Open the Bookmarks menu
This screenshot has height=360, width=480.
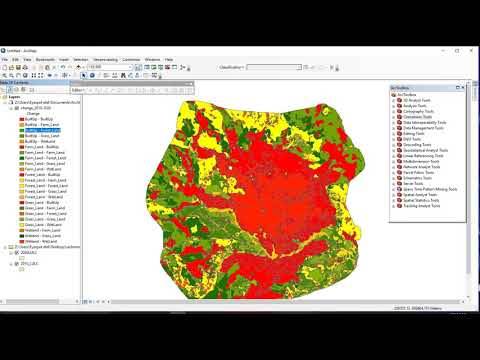45,60
